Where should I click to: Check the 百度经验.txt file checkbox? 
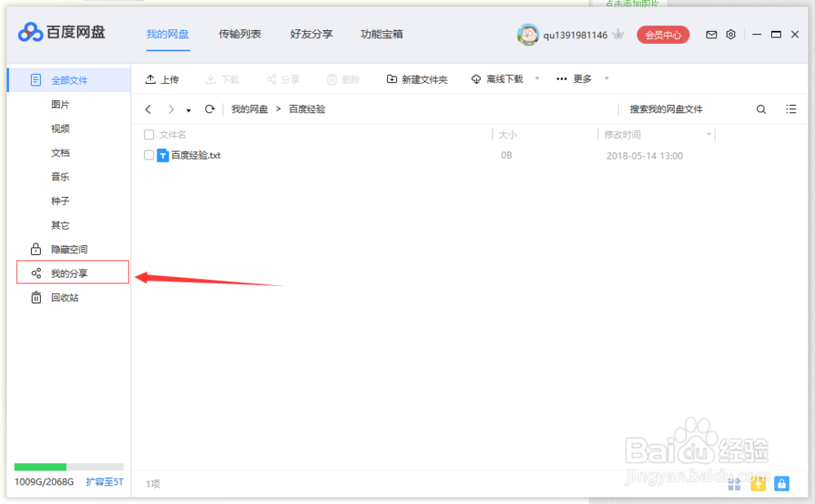click(x=148, y=155)
